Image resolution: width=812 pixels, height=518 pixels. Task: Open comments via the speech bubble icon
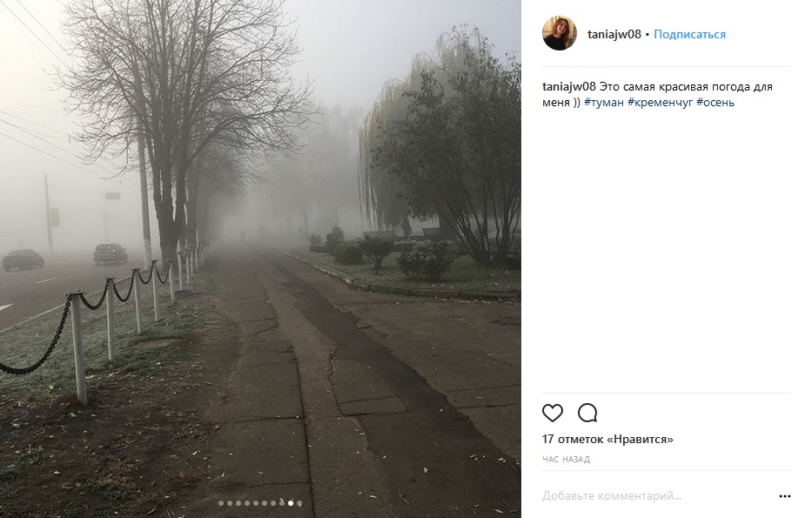(587, 413)
